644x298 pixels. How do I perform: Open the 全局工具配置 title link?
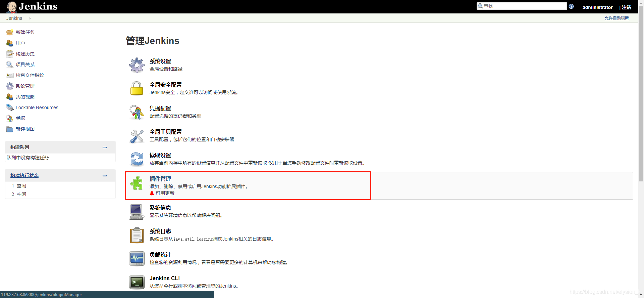click(166, 132)
